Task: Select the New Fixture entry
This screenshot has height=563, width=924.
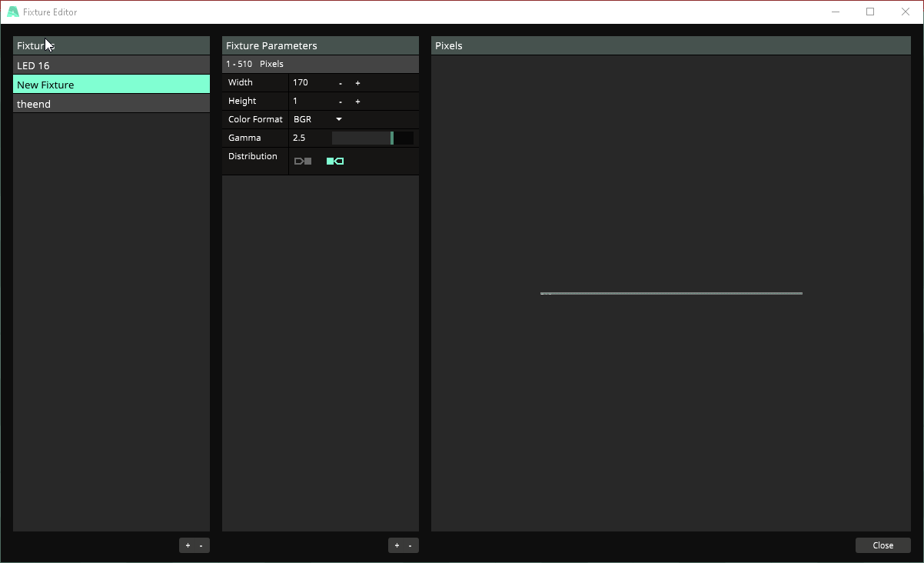Action: (x=111, y=85)
